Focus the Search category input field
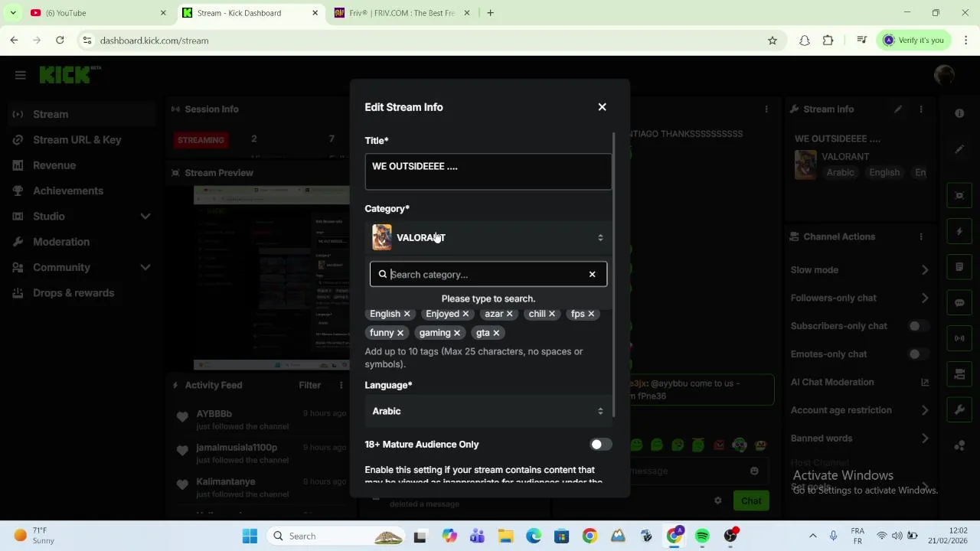 pos(487,274)
